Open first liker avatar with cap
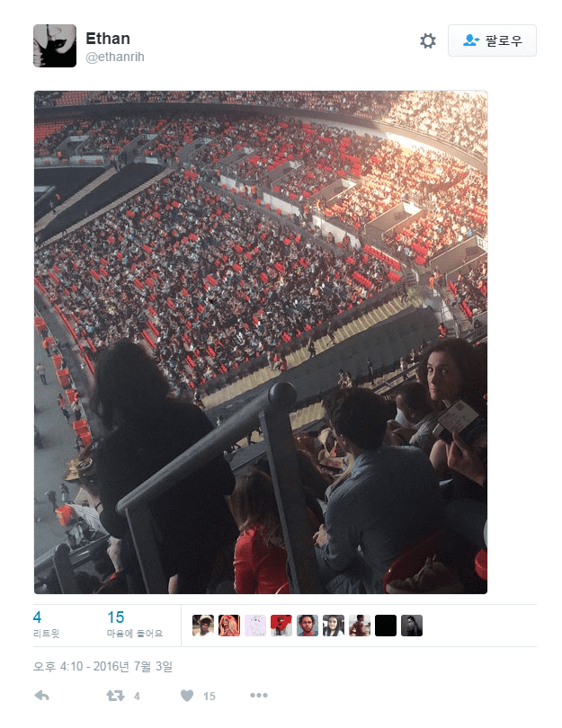The height and width of the screenshot is (728, 562). pyautogui.click(x=203, y=626)
